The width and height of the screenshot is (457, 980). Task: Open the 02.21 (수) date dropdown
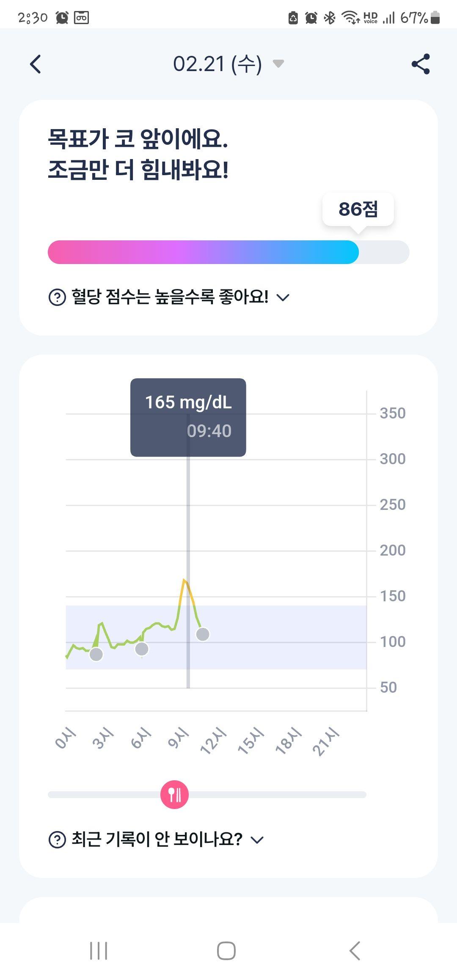coord(228,64)
